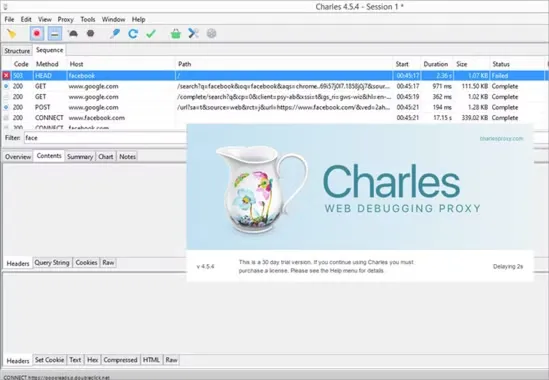Toggle breakpoints with the hexagon icon
Screen dimensions: 549x380
[90, 34]
